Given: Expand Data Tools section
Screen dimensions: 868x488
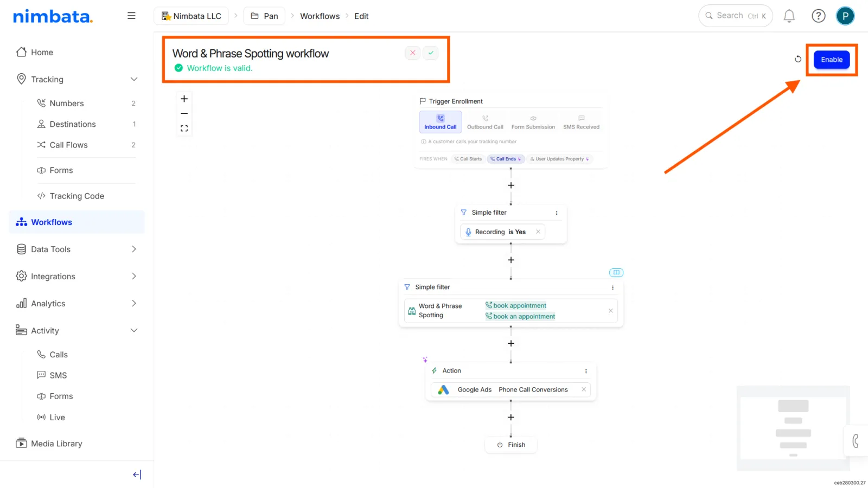Looking at the screenshot, I should click(x=134, y=249).
